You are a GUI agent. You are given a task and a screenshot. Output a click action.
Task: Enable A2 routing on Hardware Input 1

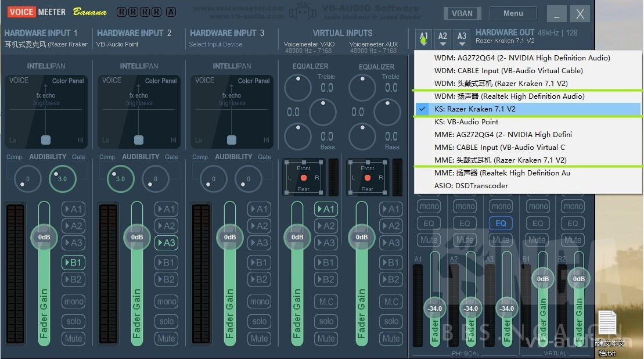(73, 226)
